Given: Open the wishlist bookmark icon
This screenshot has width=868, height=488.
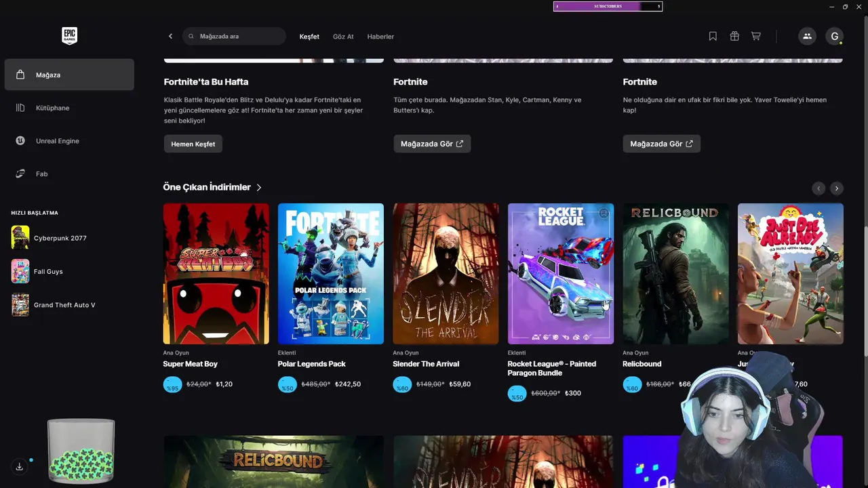Looking at the screenshot, I should (713, 36).
